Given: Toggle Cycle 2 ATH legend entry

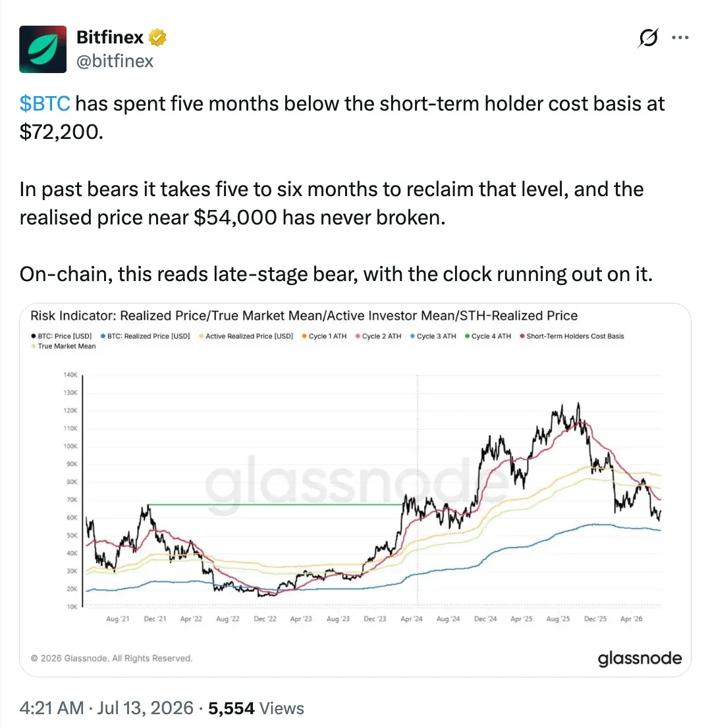Looking at the screenshot, I should click(x=379, y=336).
